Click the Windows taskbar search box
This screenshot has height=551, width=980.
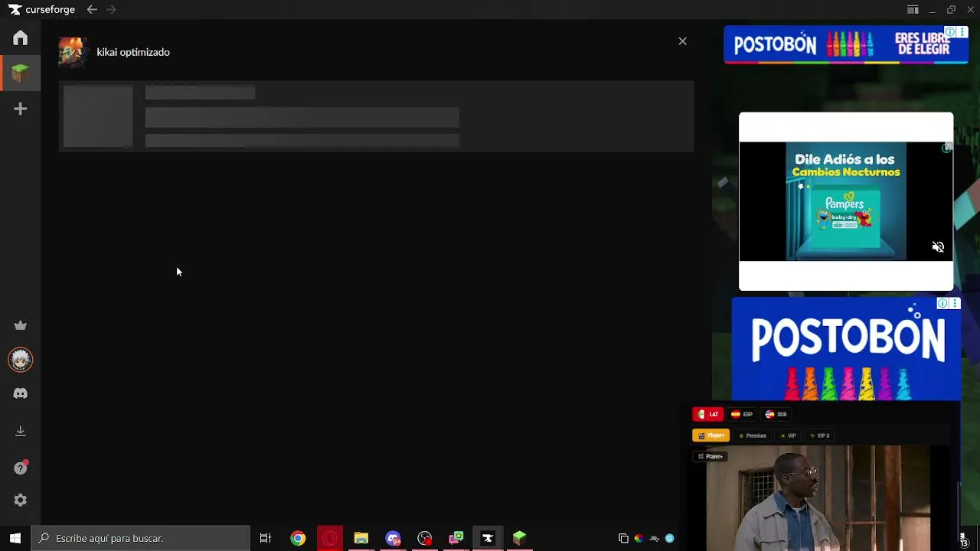[141, 538]
